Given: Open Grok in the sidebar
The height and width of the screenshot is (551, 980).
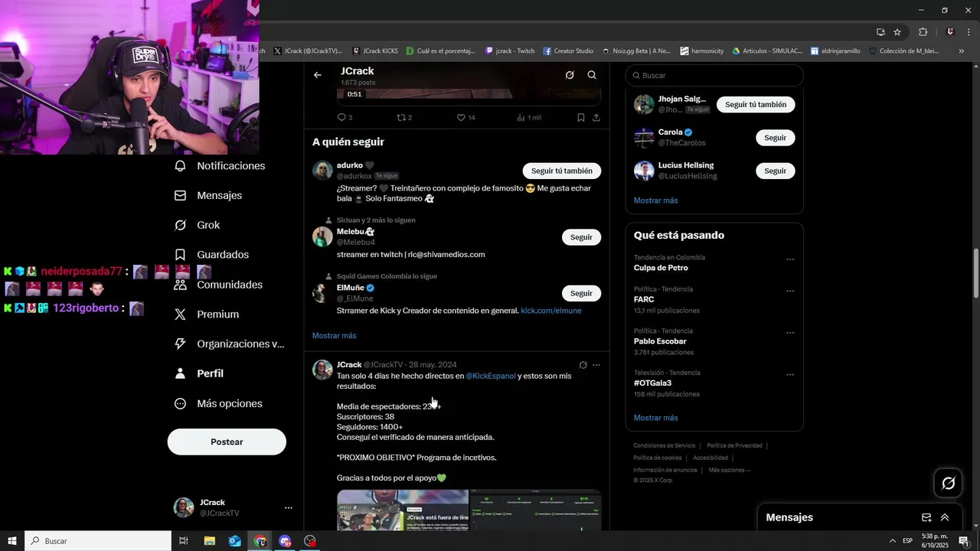Looking at the screenshot, I should (197, 225).
